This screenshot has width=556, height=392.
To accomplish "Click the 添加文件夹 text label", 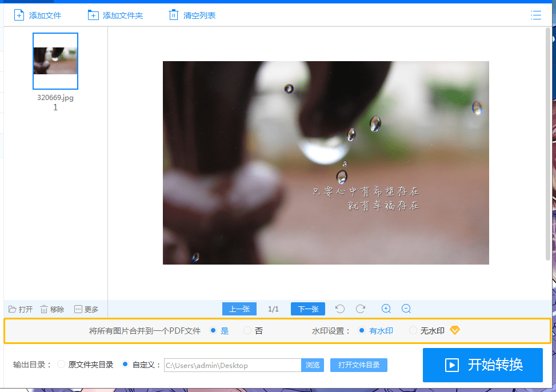I will [x=123, y=15].
